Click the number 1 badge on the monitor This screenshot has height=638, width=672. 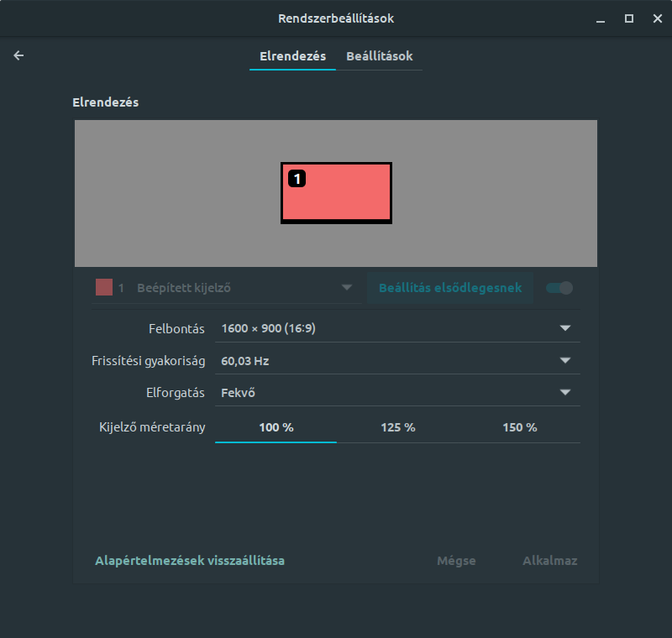click(x=297, y=179)
